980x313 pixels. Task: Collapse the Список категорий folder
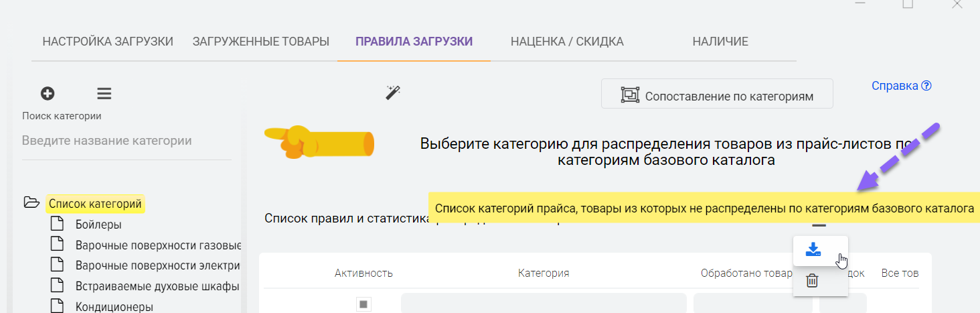31,203
